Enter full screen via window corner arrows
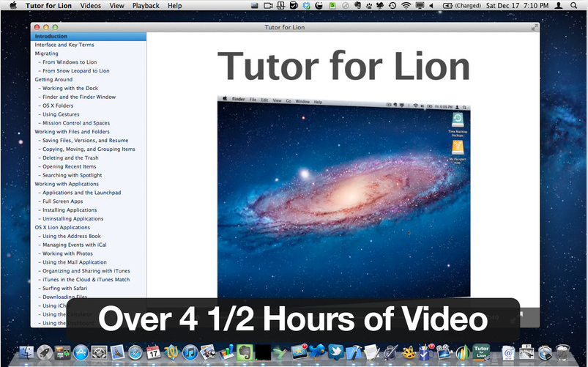Image resolution: width=588 pixels, height=367 pixels. [534, 27]
